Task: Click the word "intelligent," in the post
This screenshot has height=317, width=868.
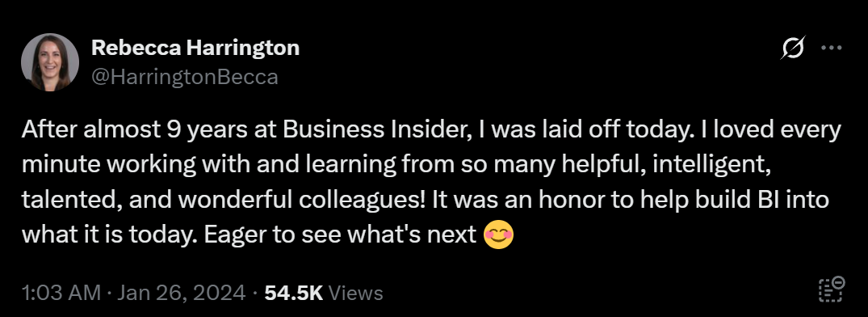Action: point(712,166)
